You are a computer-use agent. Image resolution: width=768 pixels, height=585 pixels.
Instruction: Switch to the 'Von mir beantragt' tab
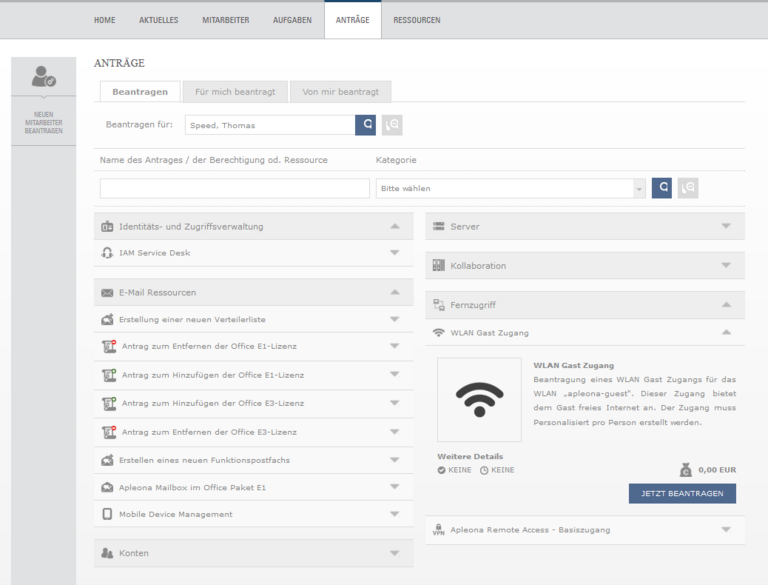pos(340,92)
